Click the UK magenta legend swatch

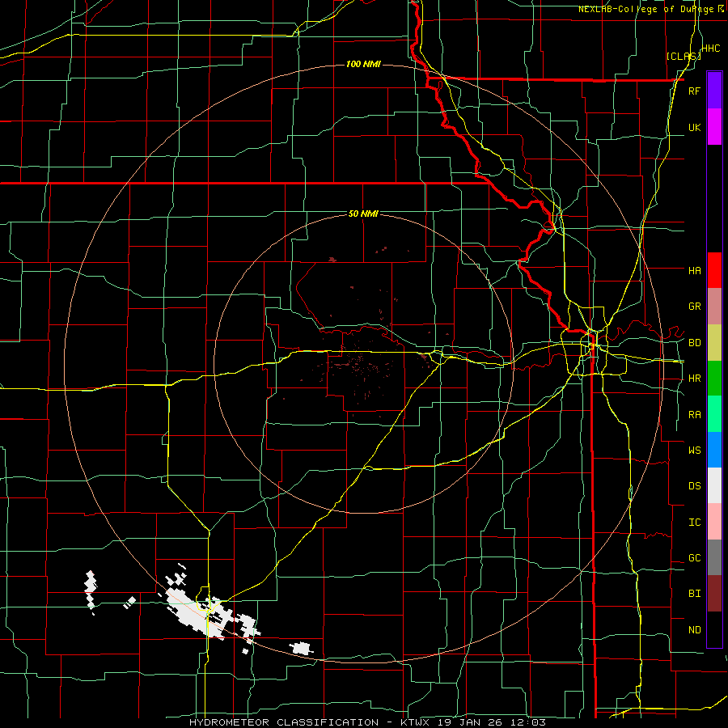click(714, 127)
